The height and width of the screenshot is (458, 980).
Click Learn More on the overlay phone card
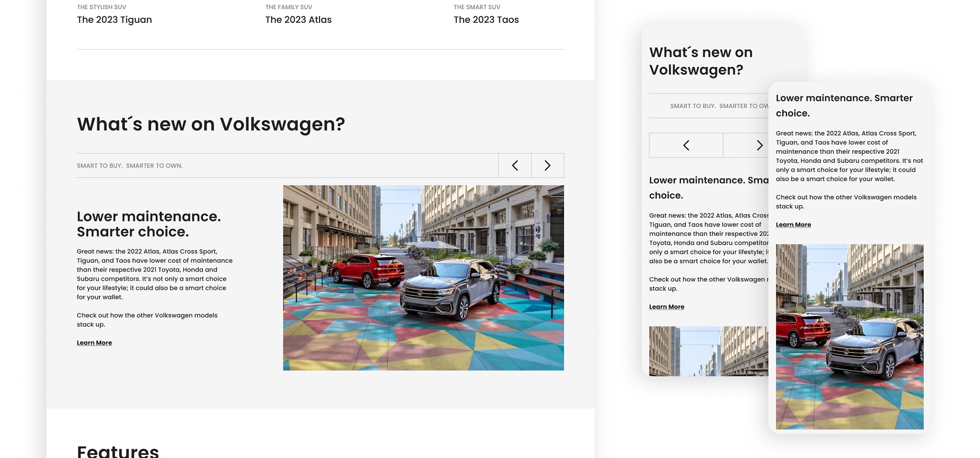[793, 224]
